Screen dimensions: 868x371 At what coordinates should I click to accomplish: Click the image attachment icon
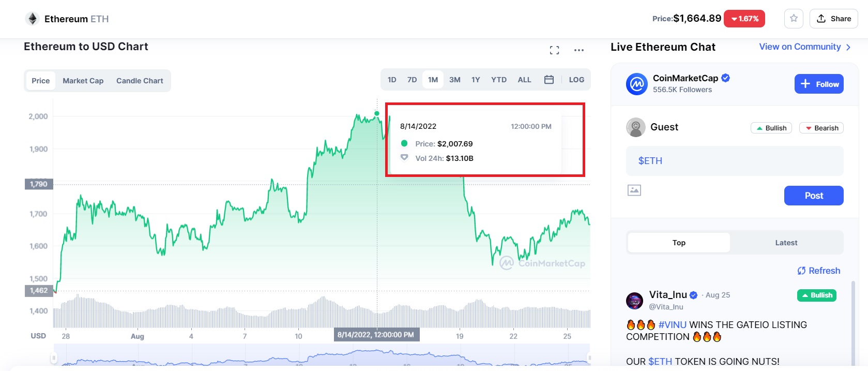634,190
